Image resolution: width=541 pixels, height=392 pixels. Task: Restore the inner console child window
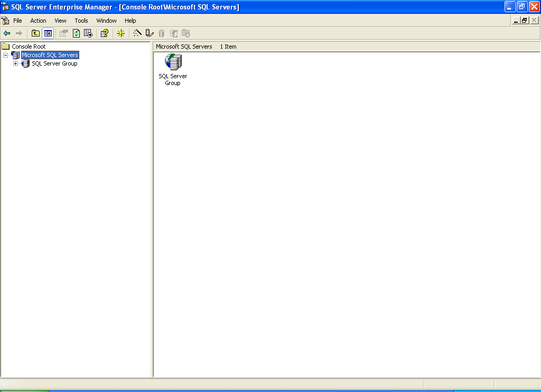tap(525, 21)
